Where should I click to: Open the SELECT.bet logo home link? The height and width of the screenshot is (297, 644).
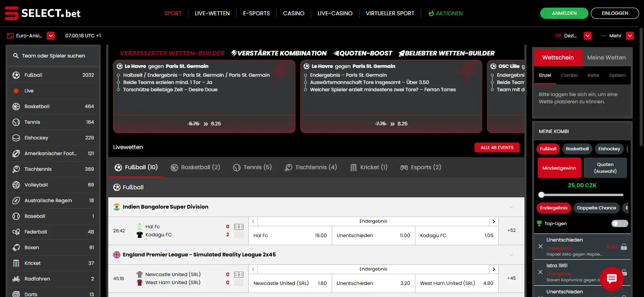[42, 13]
